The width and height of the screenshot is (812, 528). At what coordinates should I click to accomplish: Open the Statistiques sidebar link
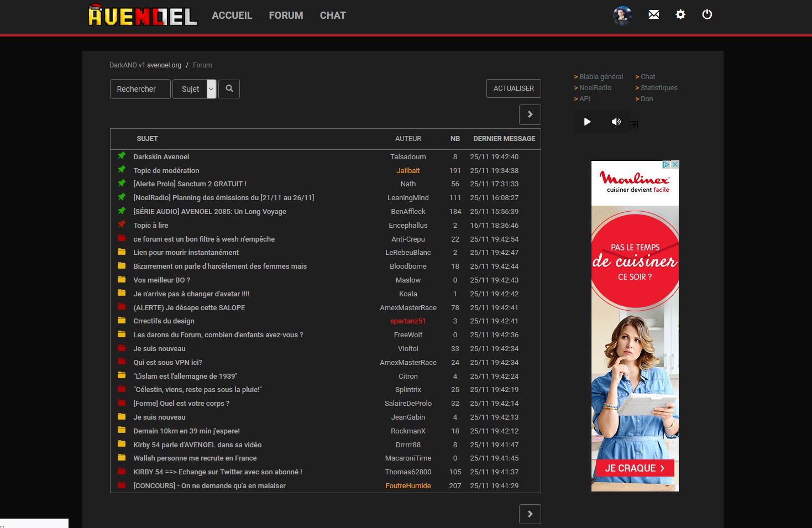click(658, 88)
